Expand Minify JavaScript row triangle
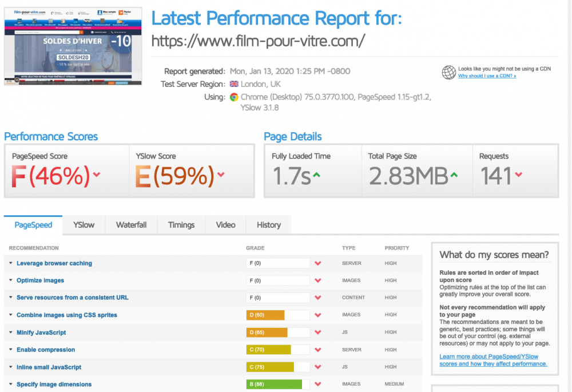 pyautogui.click(x=10, y=332)
